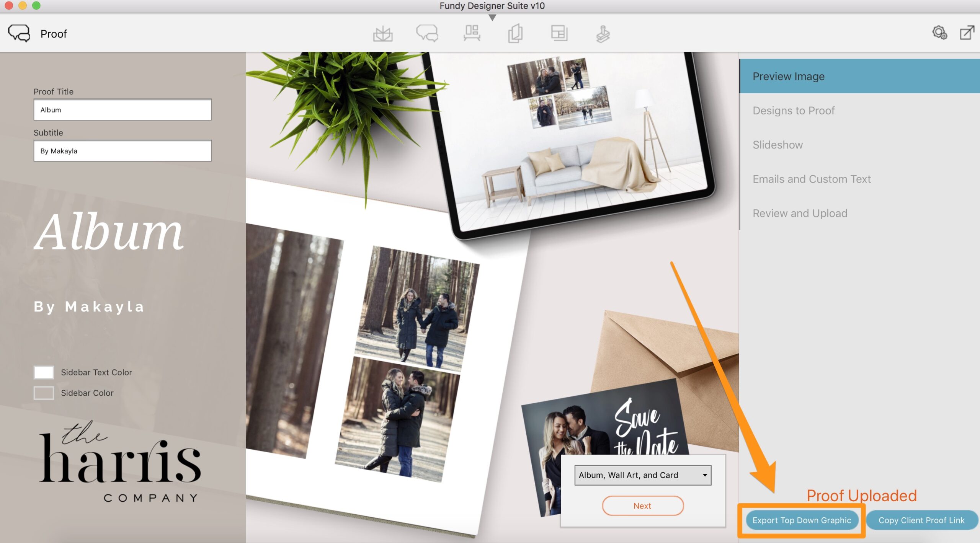Image resolution: width=980 pixels, height=543 pixels.
Task: Click the large Album title preview
Action: (x=109, y=232)
